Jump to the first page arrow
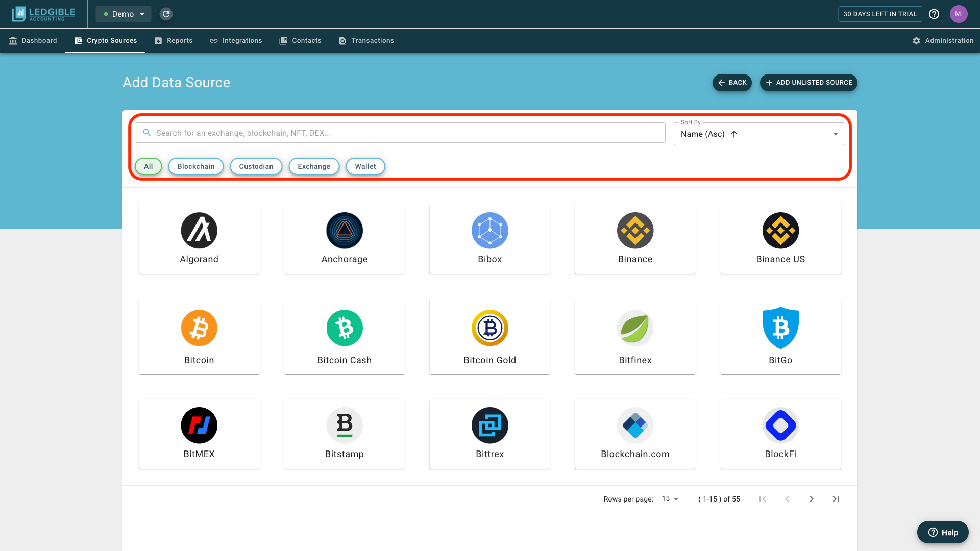 pyautogui.click(x=763, y=499)
